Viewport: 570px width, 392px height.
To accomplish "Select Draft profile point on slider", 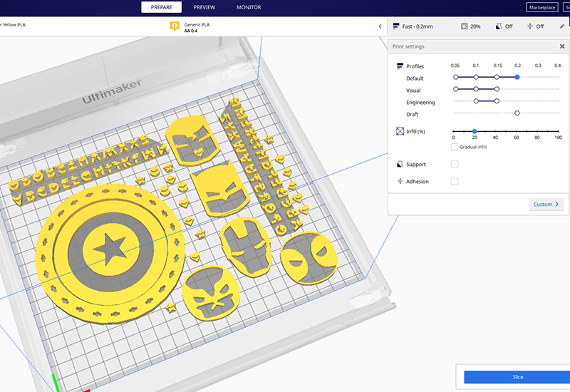I will (x=517, y=113).
